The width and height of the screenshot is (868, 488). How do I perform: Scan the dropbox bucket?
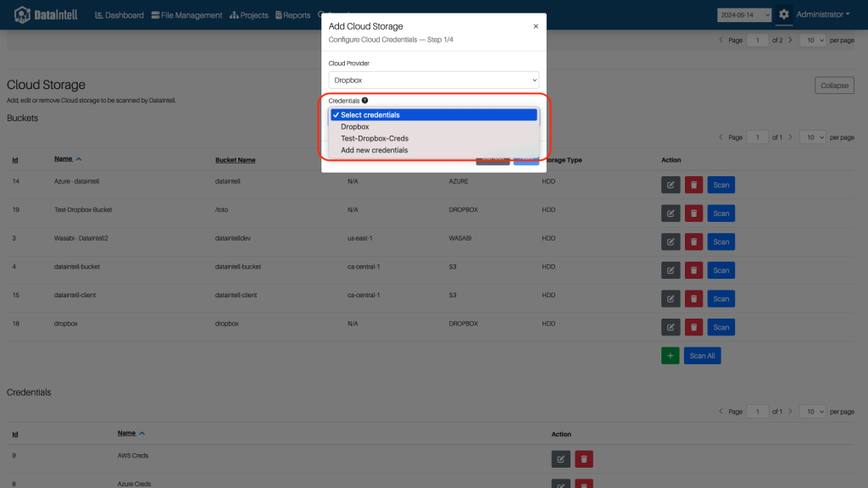pos(721,327)
